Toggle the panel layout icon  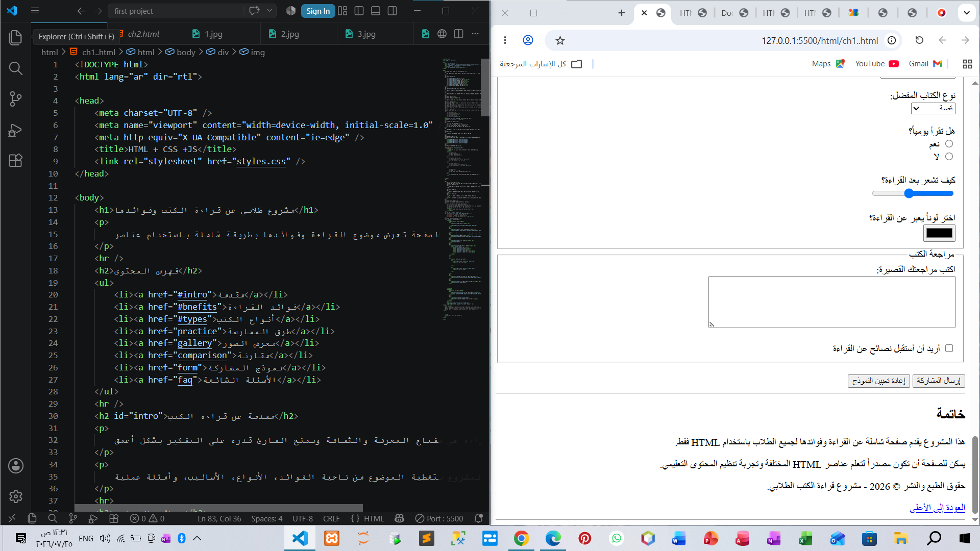click(x=376, y=11)
